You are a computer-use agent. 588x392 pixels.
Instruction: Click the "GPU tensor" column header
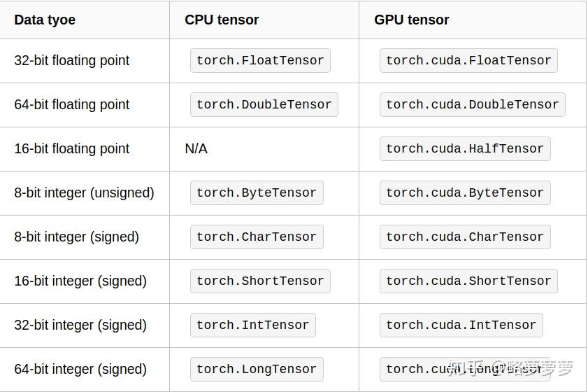coord(412,20)
